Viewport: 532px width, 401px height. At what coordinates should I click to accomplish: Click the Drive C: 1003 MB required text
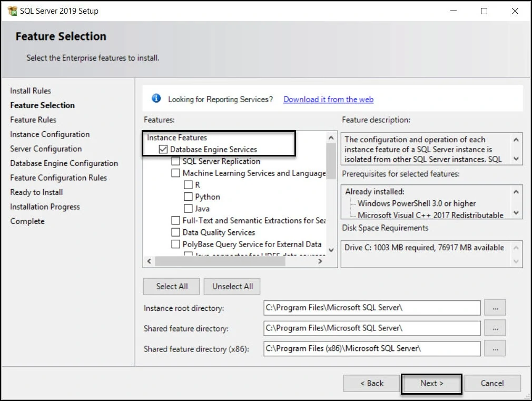424,248
